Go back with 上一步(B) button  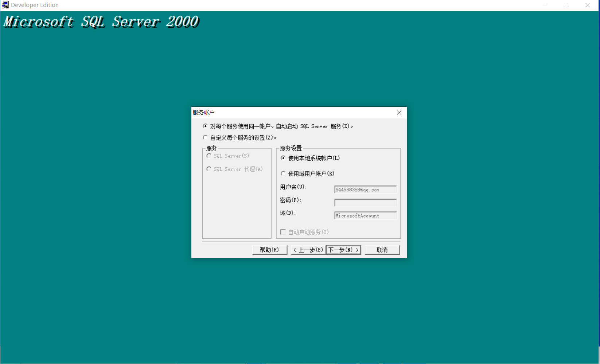(308, 250)
